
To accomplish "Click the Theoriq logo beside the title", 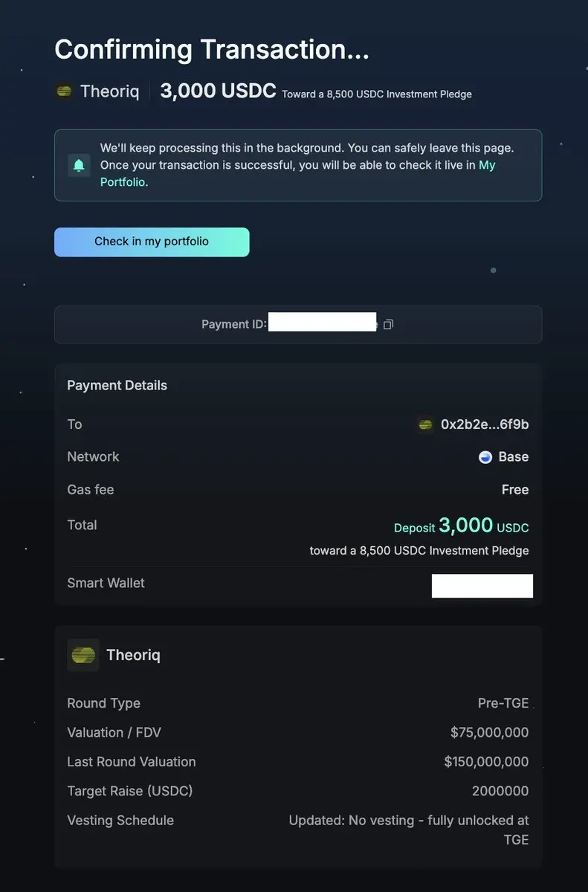I will tap(65, 91).
